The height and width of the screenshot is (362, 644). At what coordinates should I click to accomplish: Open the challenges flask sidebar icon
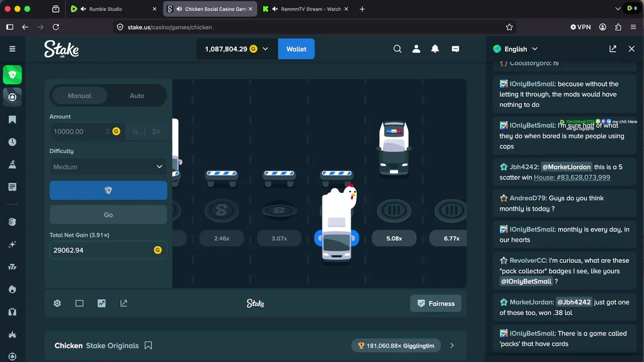click(x=13, y=164)
